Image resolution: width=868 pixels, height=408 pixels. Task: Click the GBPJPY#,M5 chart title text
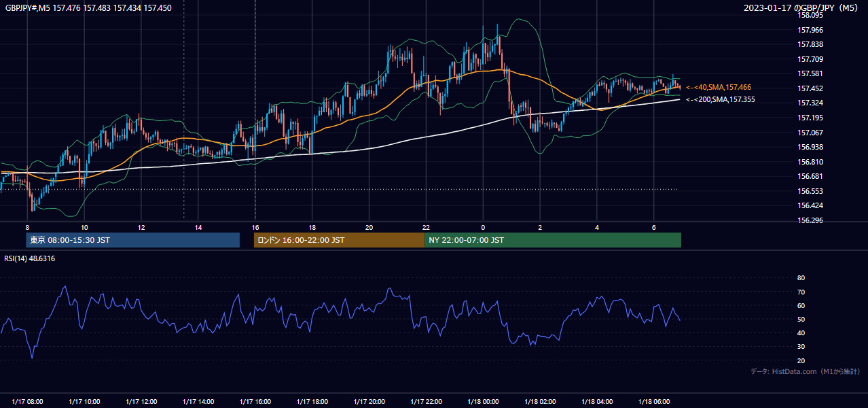[88, 8]
